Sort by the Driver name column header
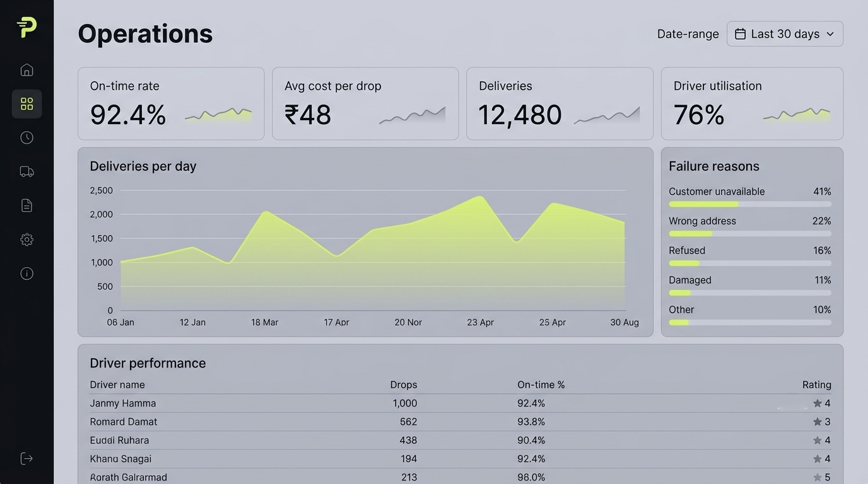The image size is (868, 484). click(x=117, y=384)
